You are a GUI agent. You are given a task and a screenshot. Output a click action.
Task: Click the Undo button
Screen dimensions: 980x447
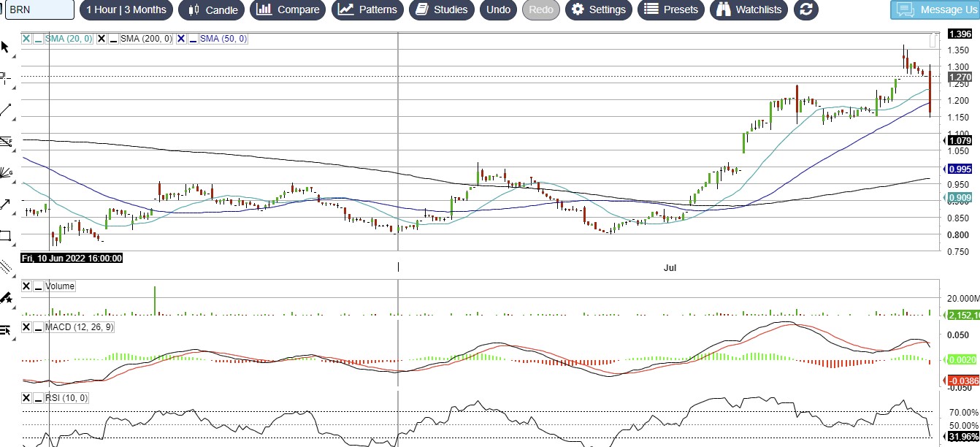click(498, 9)
